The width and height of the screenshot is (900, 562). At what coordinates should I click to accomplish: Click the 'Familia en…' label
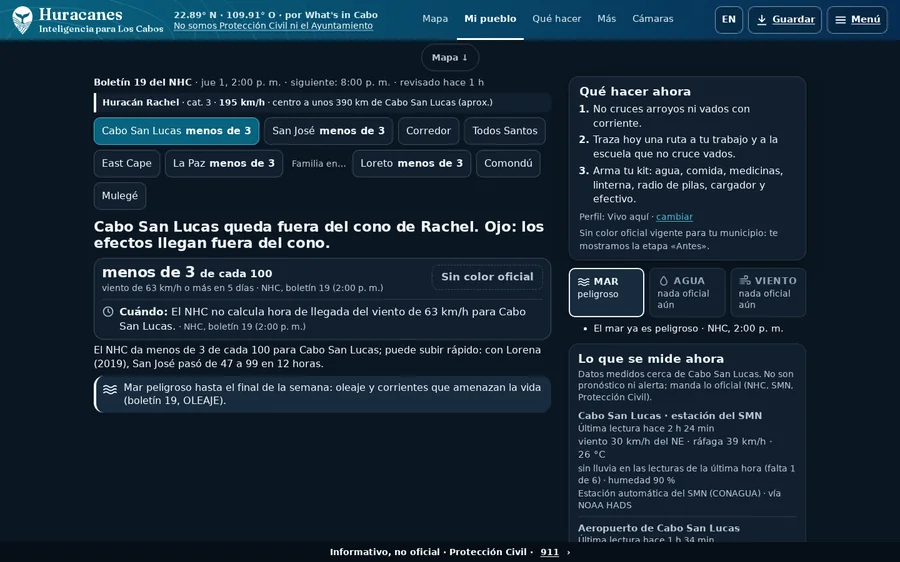pyautogui.click(x=319, y=164)
